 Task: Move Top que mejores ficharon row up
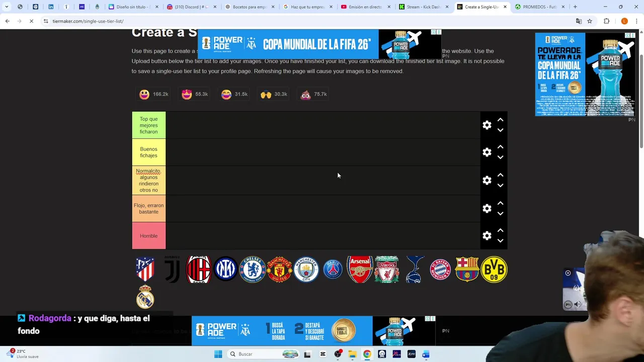tap(500, 120)
